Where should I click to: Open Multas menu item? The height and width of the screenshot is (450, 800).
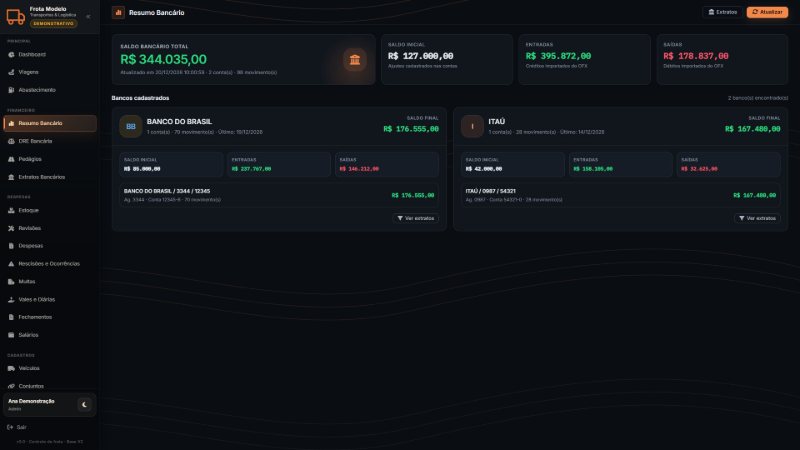point(49,282)
